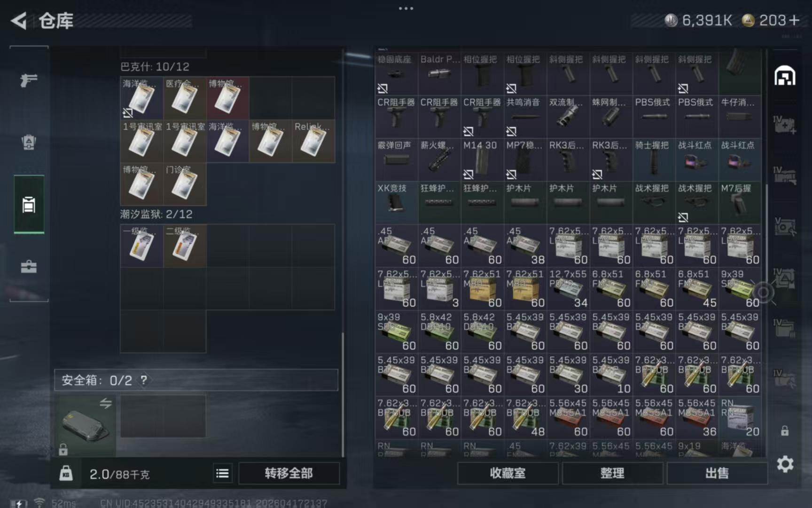The height and width of the screenshot is (508, 812).
Task: Select the RN ammo stack of 20
Action: pos(740,417)
